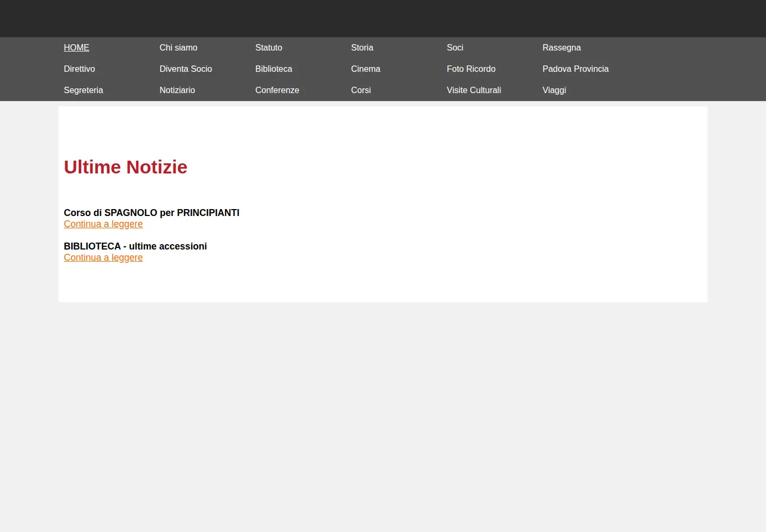Click the Notiziario menu item

(177, 90)
